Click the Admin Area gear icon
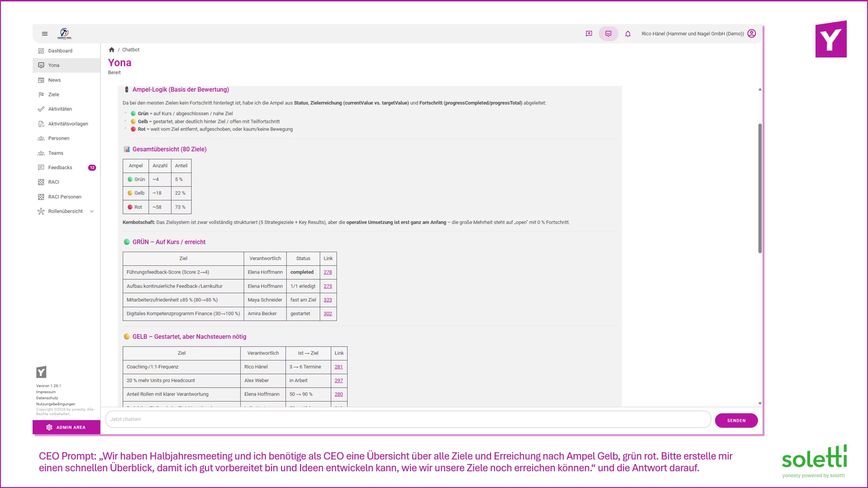The image size is (868, 488). tap(49, 427)
